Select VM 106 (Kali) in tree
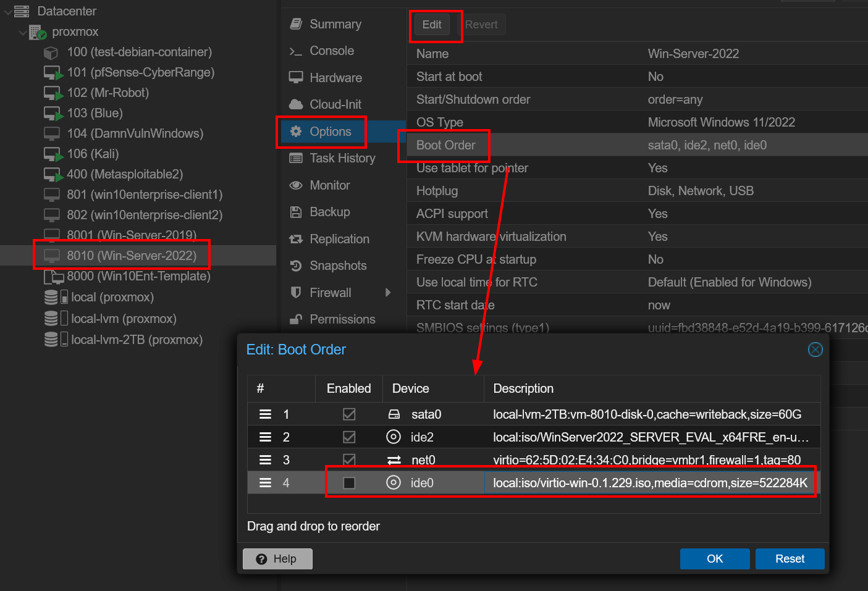Image resolution: width=868 pixels, height=591 pixels. (93, 154)
